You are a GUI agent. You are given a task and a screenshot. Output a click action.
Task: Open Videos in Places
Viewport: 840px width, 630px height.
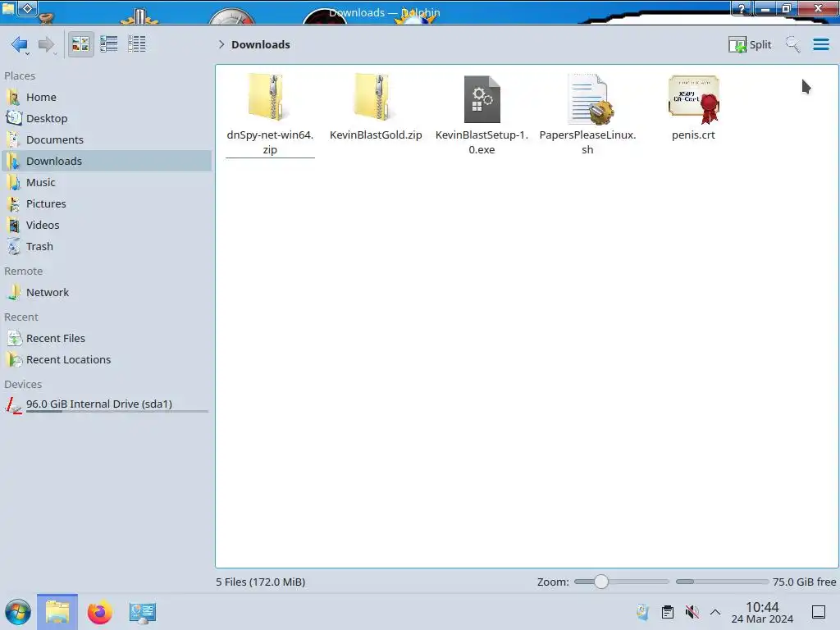107,226
